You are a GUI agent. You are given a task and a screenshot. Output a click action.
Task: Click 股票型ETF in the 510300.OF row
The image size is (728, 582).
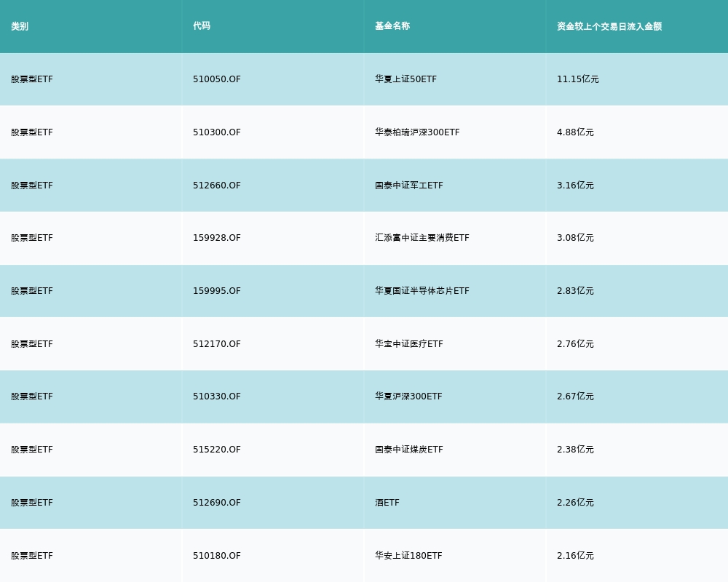tap(32, 132)
